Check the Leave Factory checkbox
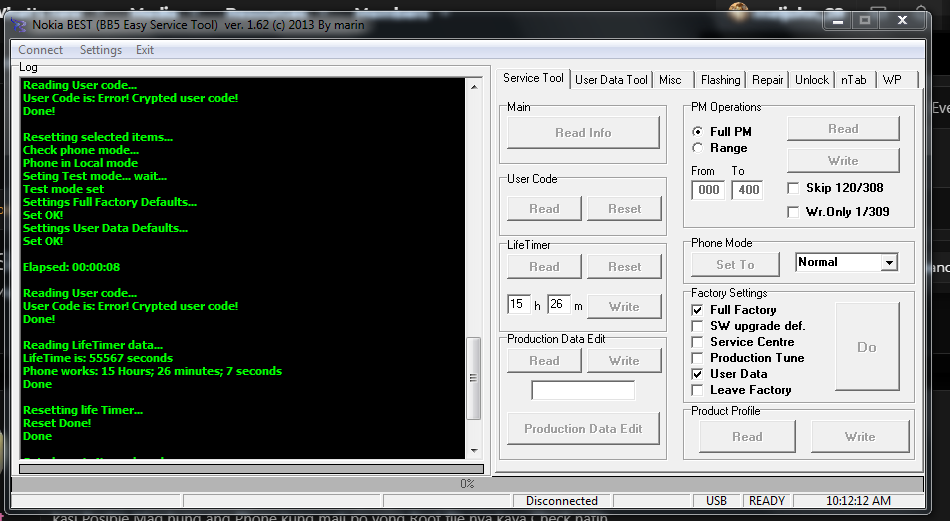The width and height of the screenshot is (950, 521). 697,390
